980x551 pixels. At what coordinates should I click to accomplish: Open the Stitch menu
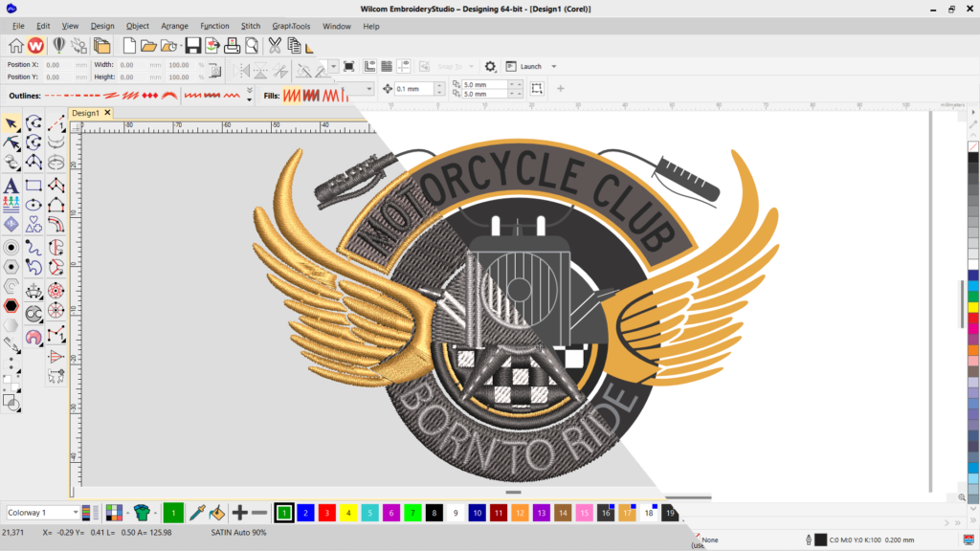(x=250, y=26)
